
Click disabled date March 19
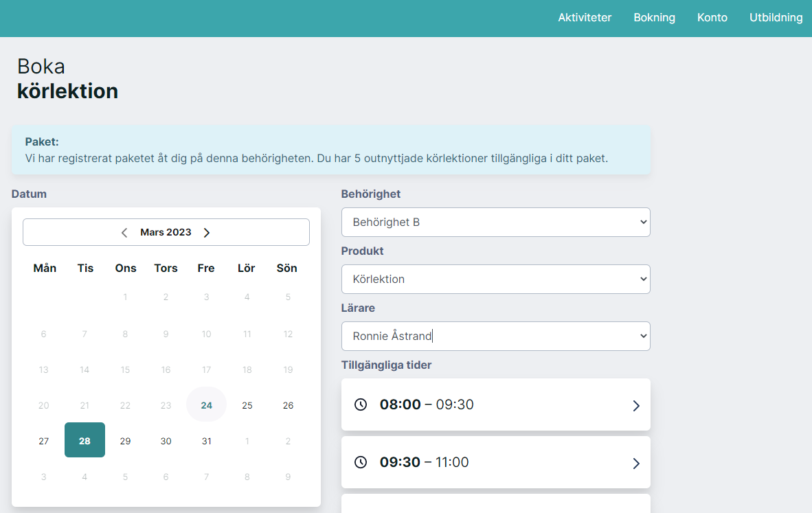click(x=288, y=369)
